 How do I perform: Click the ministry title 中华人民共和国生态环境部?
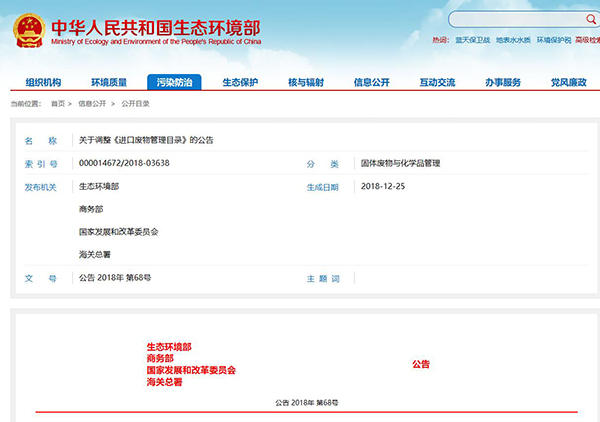tap(156, 28)
